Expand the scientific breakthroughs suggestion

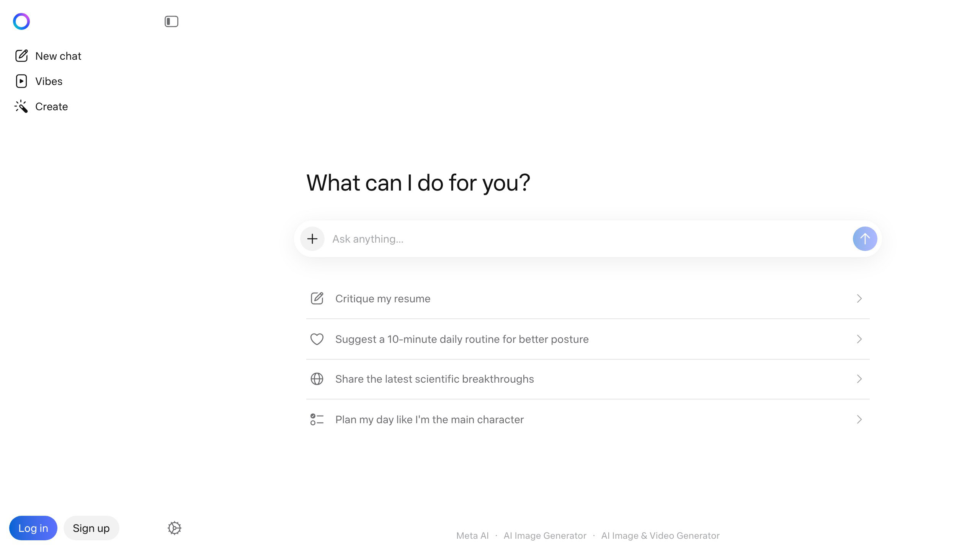[x=859, y=379]
